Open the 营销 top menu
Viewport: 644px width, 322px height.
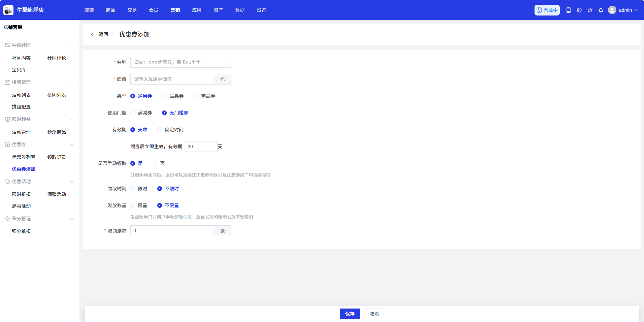(x=175, y=10)
